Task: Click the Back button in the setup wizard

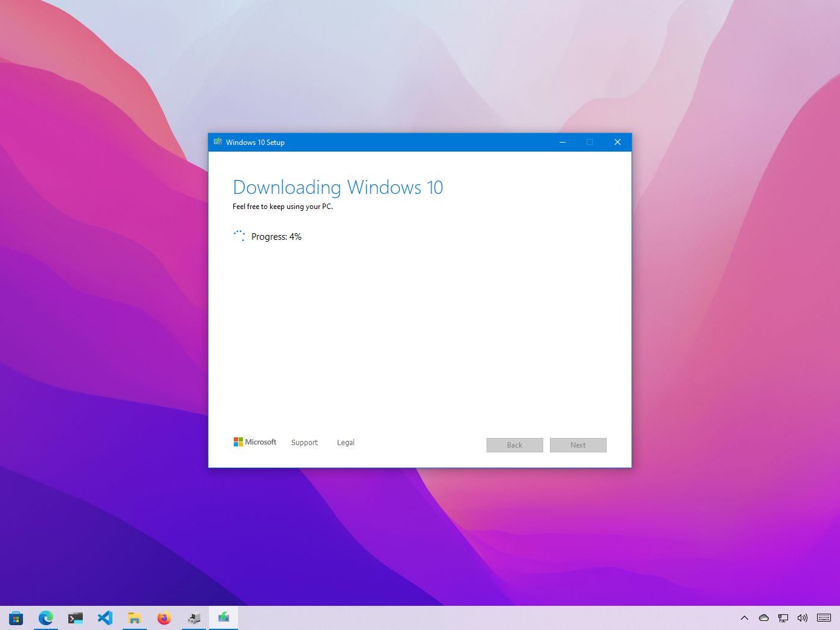Action: (x=514, y=445)
